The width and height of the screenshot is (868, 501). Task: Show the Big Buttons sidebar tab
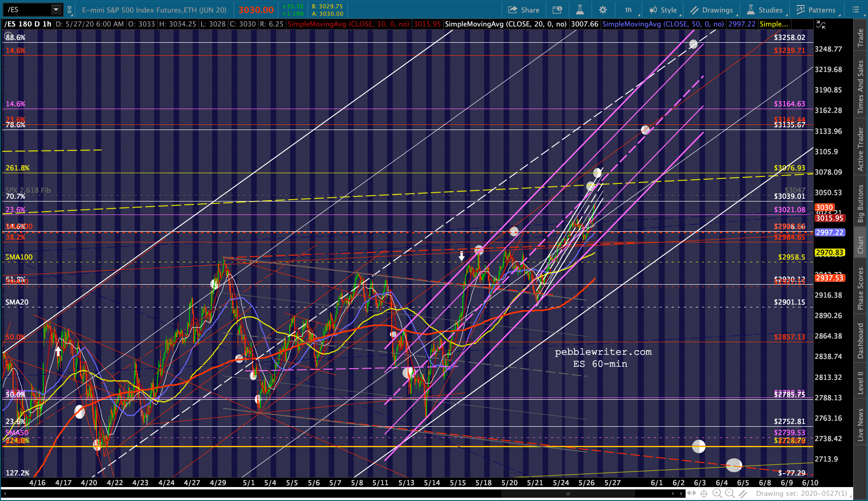pos(861,204)
